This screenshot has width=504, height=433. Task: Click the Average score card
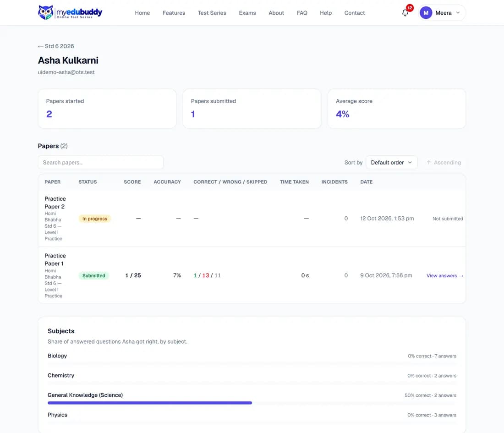click(x=397, y=109)
